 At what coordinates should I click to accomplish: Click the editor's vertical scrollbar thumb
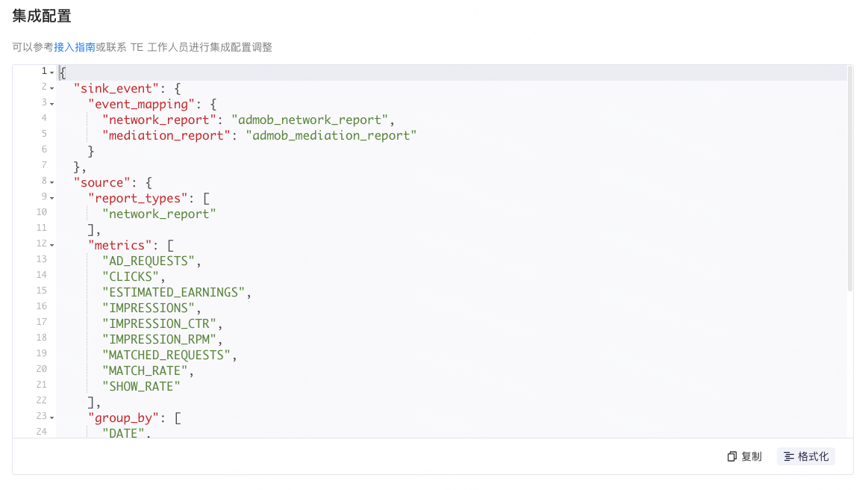click(x=849, y=178)
